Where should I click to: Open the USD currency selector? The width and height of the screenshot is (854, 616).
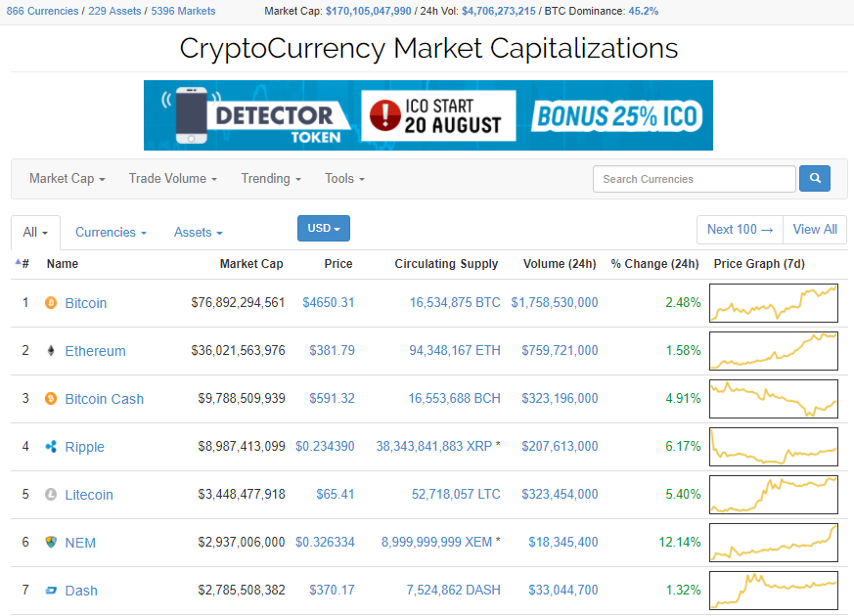pyautogui.click(x=323, y=229)
